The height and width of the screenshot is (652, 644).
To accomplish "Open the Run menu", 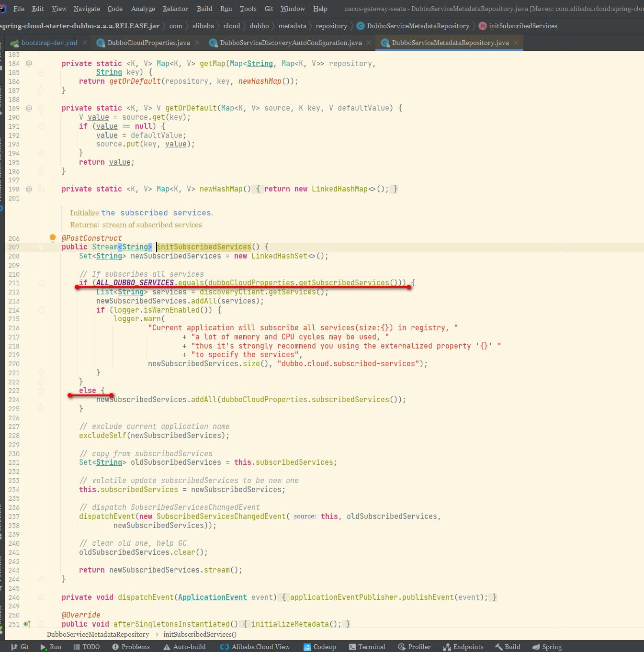I will 226,9.
